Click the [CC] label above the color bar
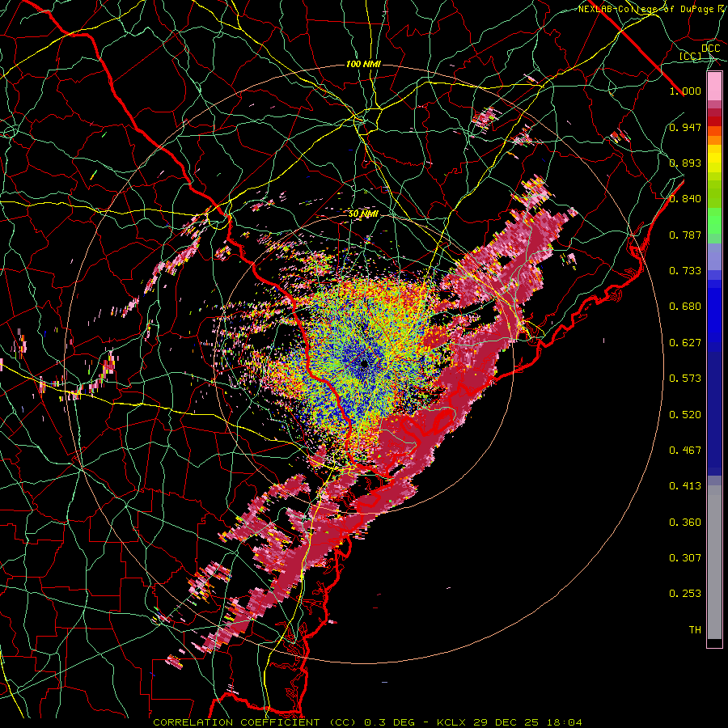 [x=691, y=56]
